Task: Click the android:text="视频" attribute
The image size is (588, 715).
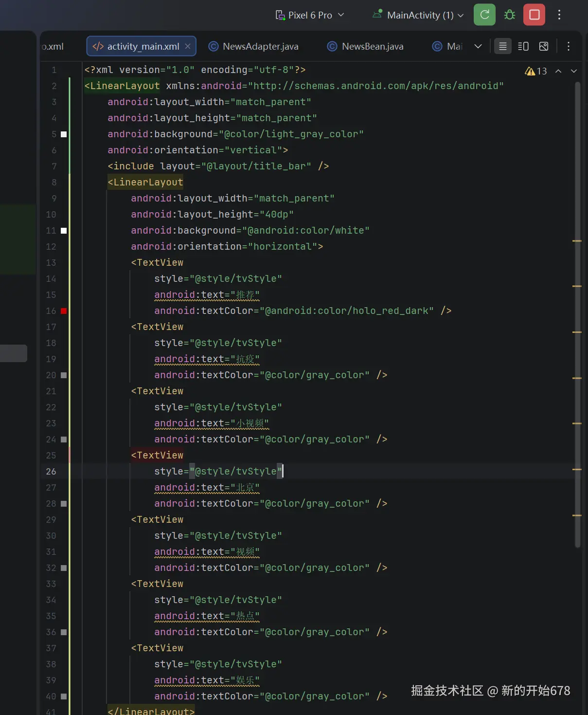Action: tap(207, 551)
